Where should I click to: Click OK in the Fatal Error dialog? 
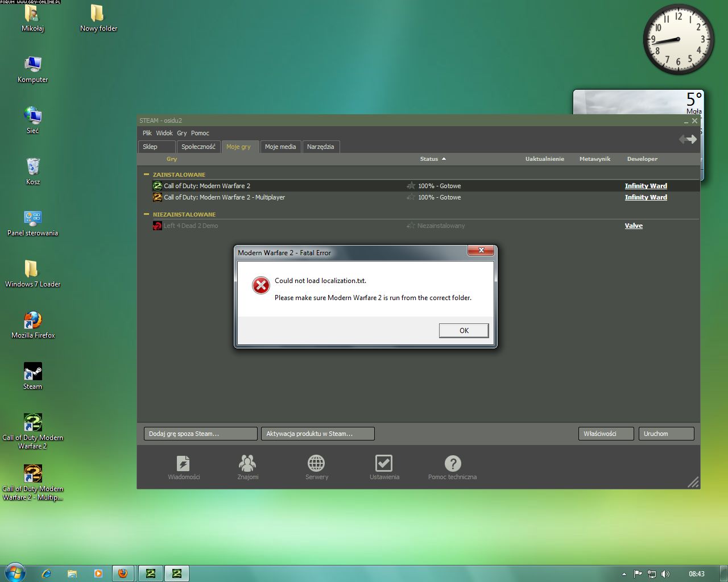[464, 331]
